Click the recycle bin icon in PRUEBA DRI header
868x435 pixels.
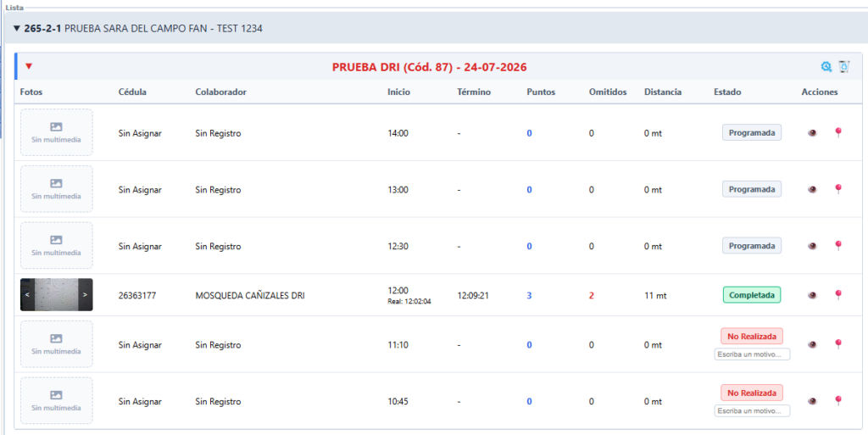[x=843, y=67]
